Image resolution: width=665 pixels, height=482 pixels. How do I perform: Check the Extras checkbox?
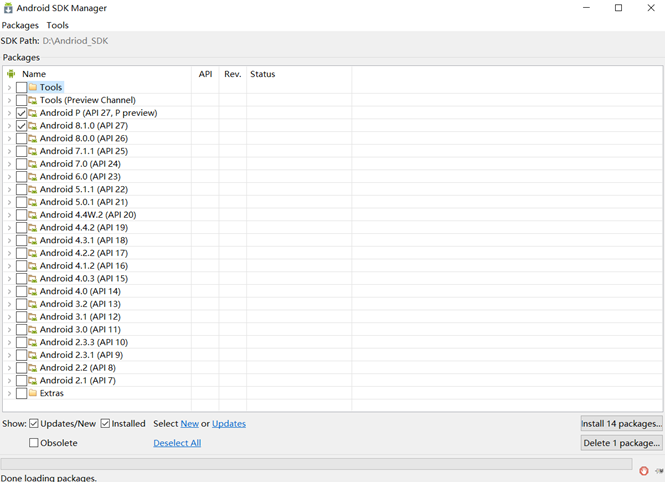(22, 393)
